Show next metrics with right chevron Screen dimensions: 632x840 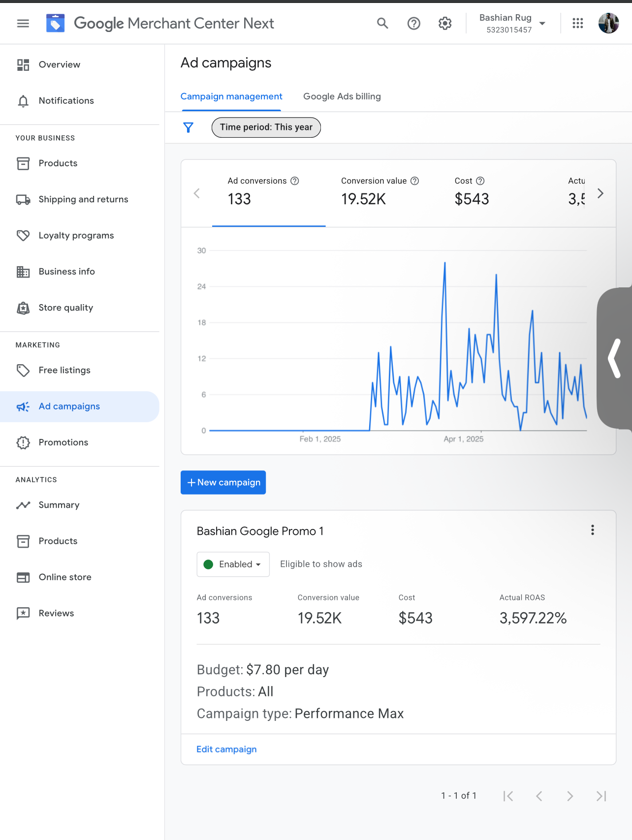pyautogui.click(x=600, y=193)
